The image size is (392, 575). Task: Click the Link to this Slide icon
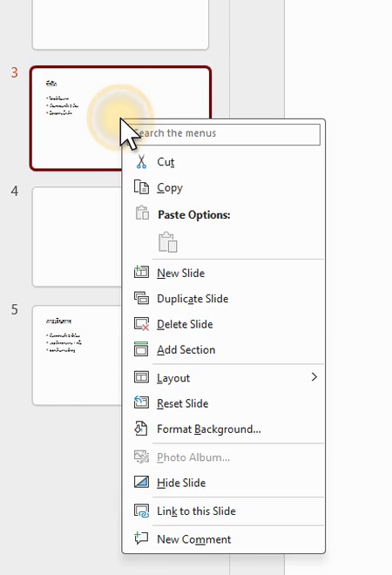pos(141,511)
